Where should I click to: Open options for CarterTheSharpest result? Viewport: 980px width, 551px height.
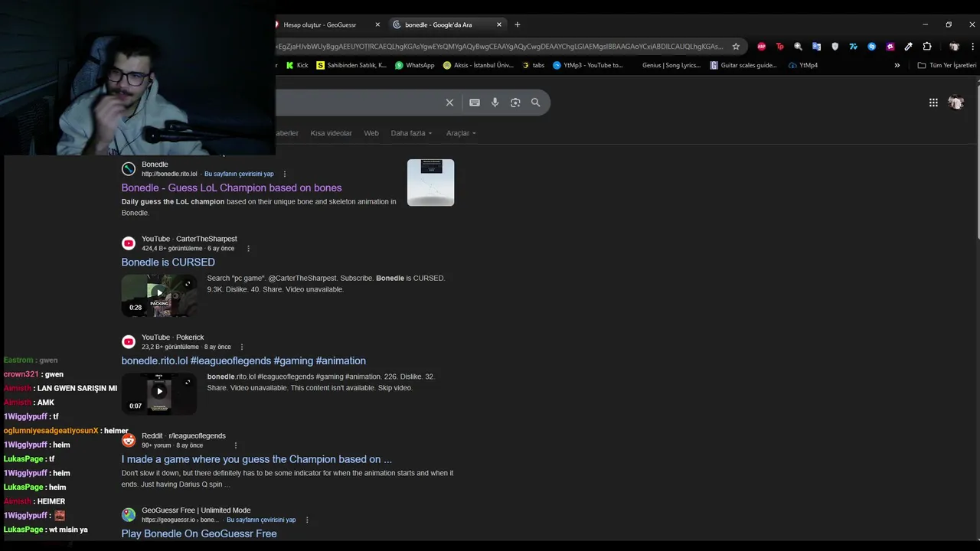248,249
